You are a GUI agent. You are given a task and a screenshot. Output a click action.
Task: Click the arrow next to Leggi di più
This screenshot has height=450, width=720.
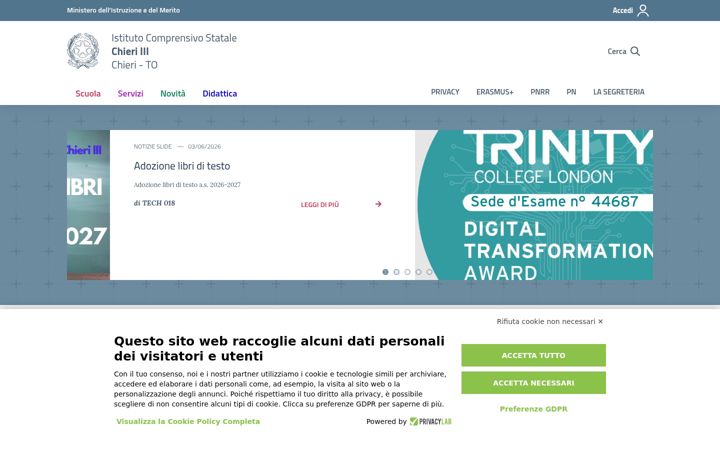[378, 204]
